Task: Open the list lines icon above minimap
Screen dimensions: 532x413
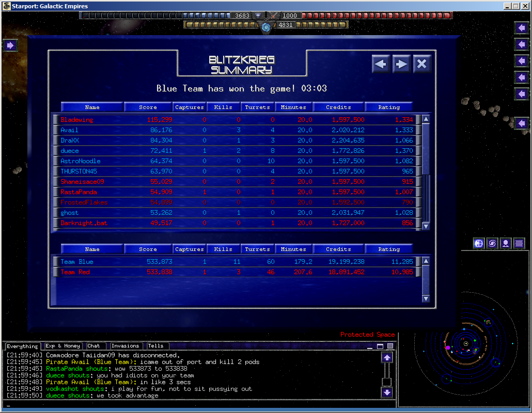Action: (x=519, y=243)
